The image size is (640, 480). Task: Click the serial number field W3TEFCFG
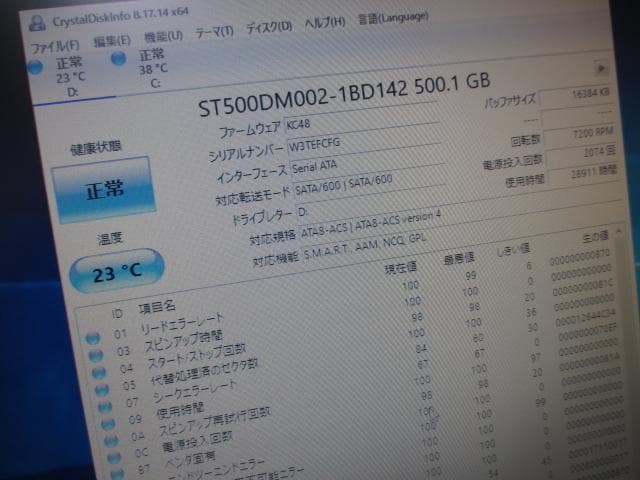pos(363,140)
